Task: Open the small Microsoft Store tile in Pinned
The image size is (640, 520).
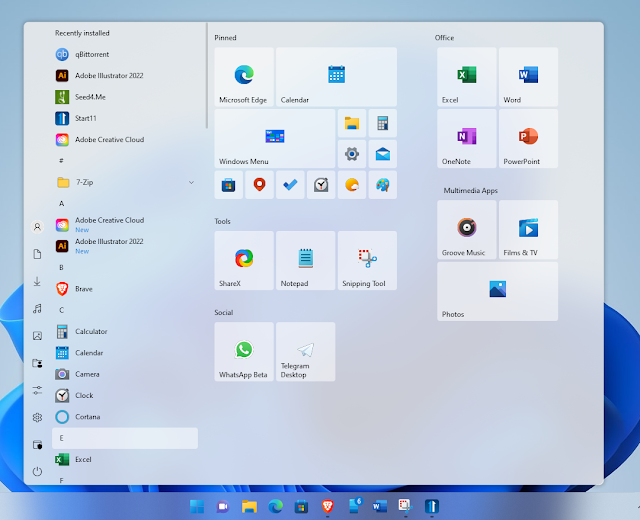Action: point(229,185)
